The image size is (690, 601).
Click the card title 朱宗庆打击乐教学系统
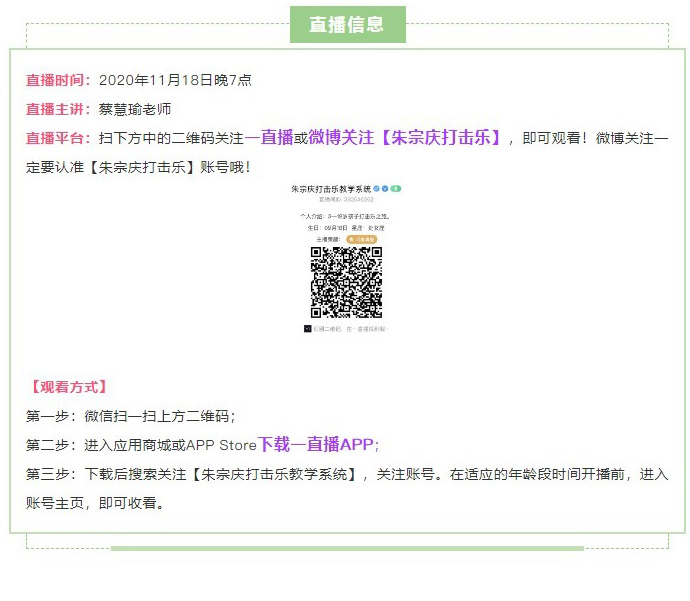(x=331, y=189)
